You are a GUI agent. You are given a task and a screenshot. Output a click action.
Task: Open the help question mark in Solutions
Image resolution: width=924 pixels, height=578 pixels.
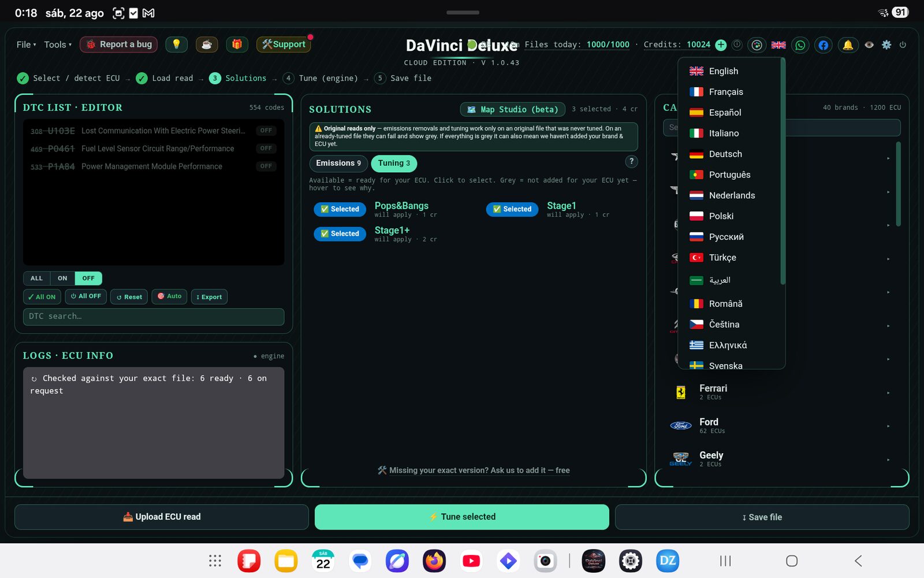click(x=632, y=162)
